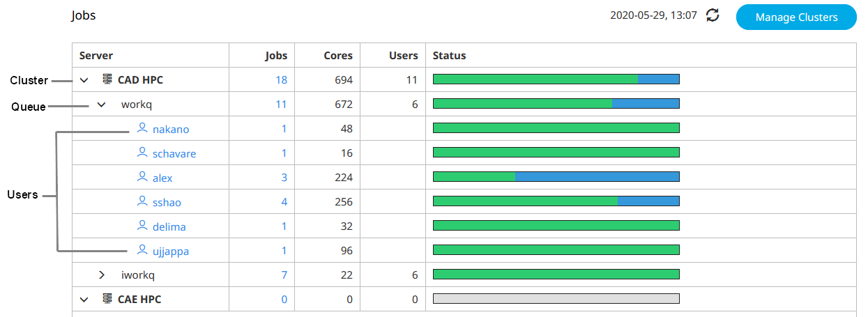
Task: Click the user icon beside nakano
Action: coord(142,128)
